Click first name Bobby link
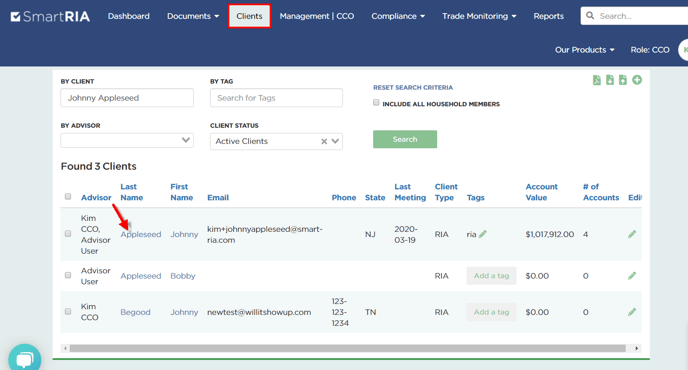The image size is (688, 370). 183,276
